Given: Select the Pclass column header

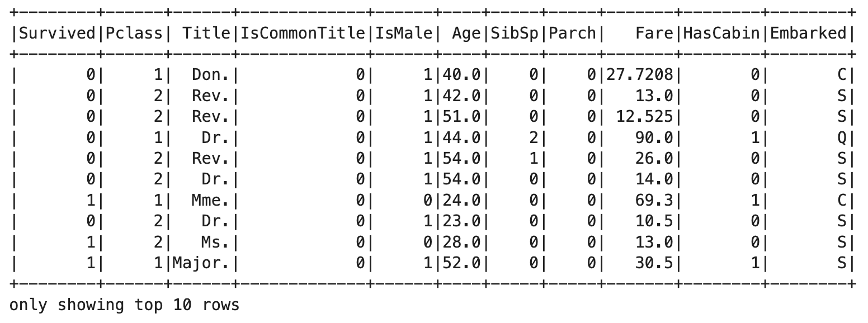Looking at the screenshot, I should point(133,34).
